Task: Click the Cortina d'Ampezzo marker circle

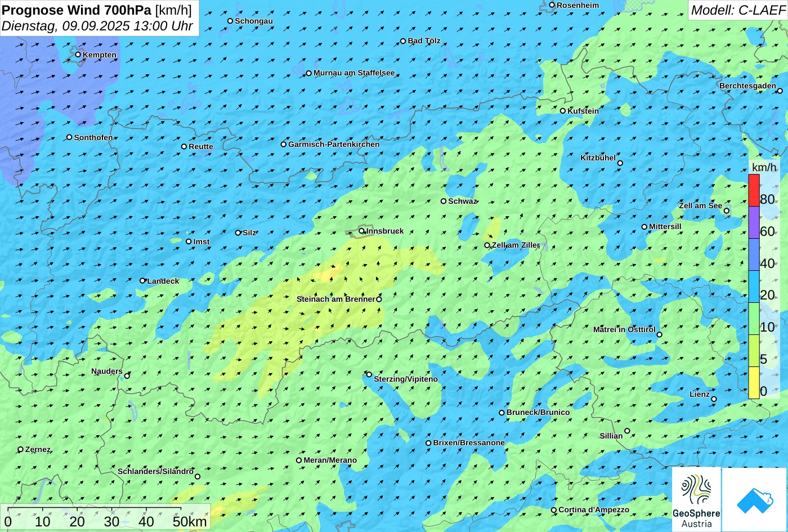Action: [554, 510]
